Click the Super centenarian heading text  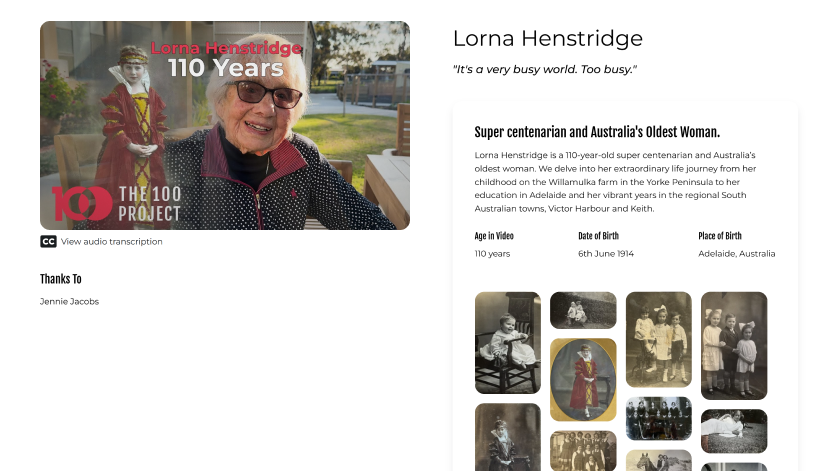click(597, 132)
